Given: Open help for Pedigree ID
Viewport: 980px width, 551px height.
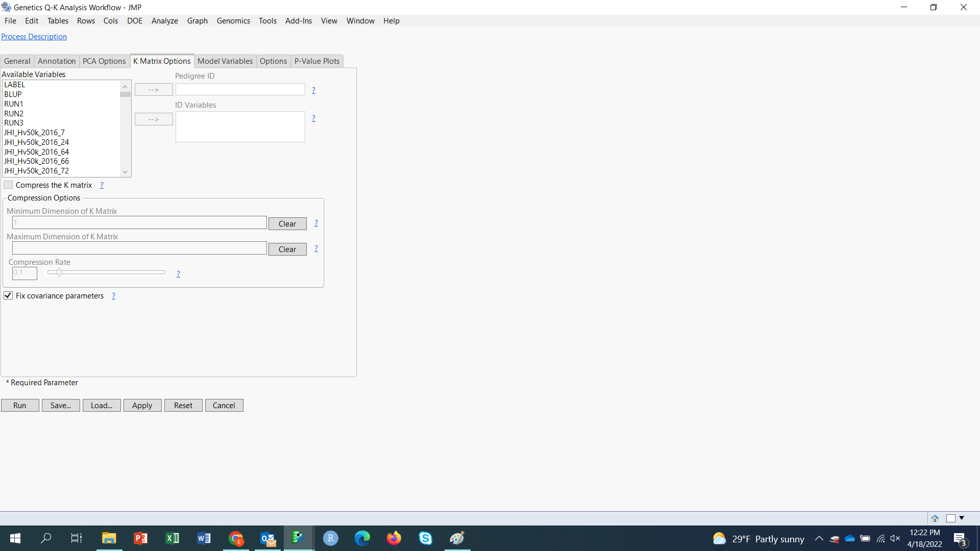Looking at the screenshot, I should tap(313, 90).
